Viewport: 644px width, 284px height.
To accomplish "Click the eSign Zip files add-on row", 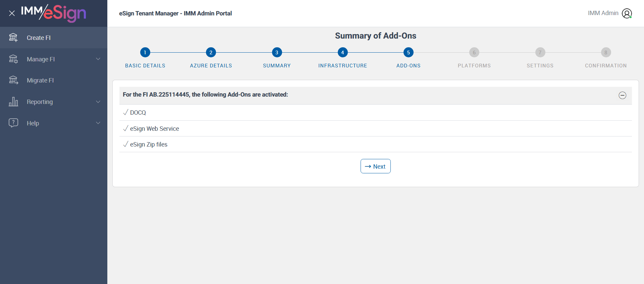I will tap(376, 144).
